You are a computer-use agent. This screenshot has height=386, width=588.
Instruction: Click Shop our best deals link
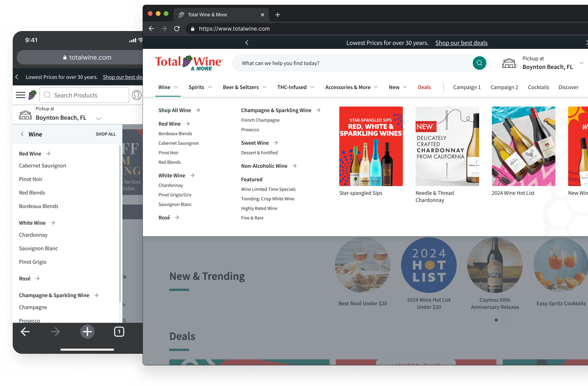pyautogui.click(x=461, y=43)
